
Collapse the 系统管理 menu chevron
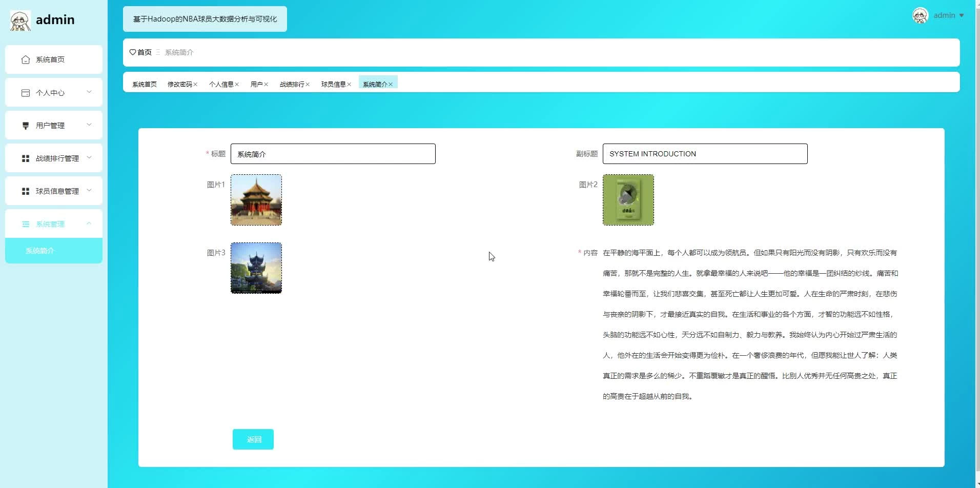click(89, 223)
